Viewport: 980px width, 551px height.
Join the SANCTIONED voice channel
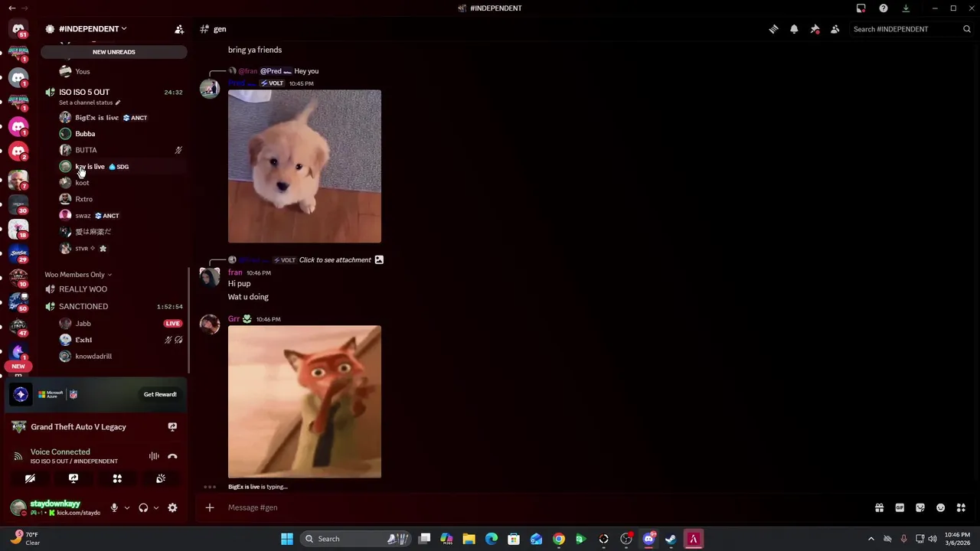(83, 306)
